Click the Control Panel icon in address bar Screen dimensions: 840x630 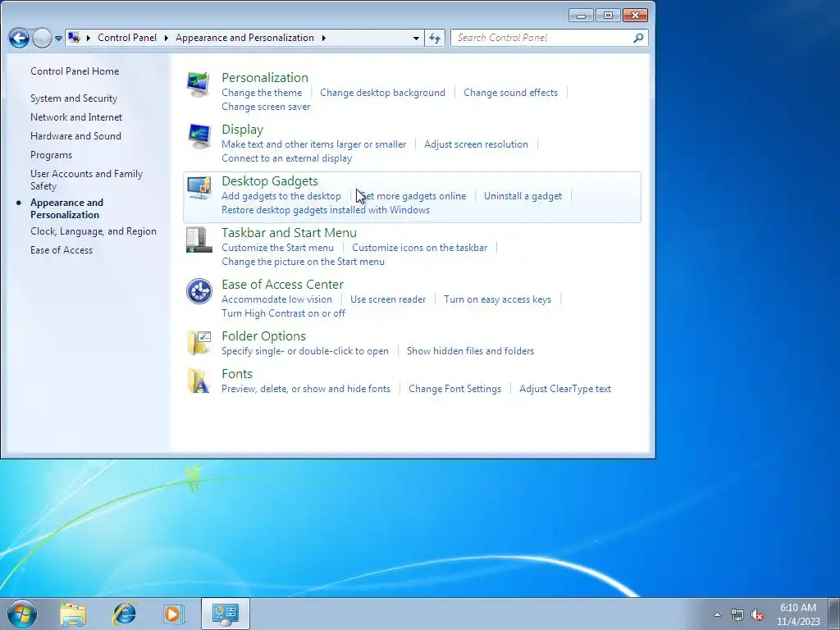pos(75,38)
